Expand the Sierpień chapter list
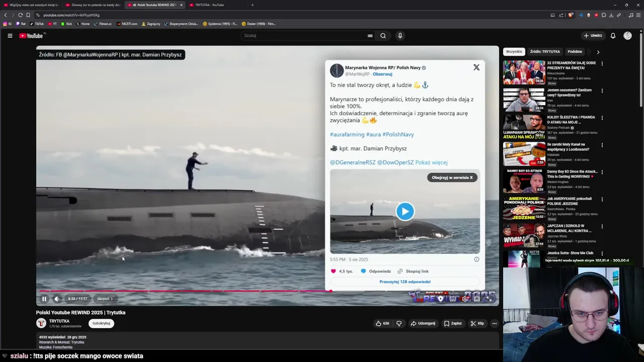 pyautogui.click(x=105, y=299)
